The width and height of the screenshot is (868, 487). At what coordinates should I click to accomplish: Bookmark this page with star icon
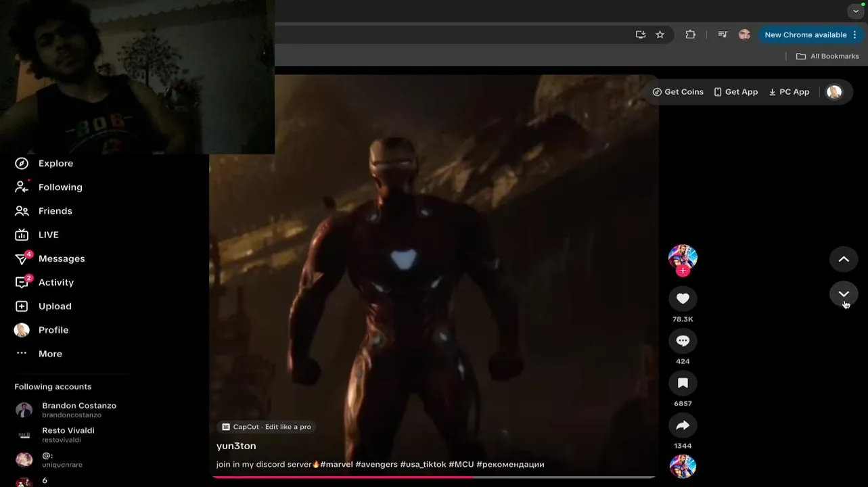tap(660, 34)
